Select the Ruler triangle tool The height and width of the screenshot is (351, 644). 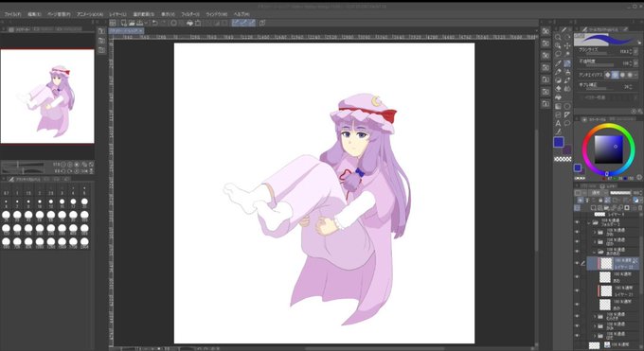(x=567, y=114)
